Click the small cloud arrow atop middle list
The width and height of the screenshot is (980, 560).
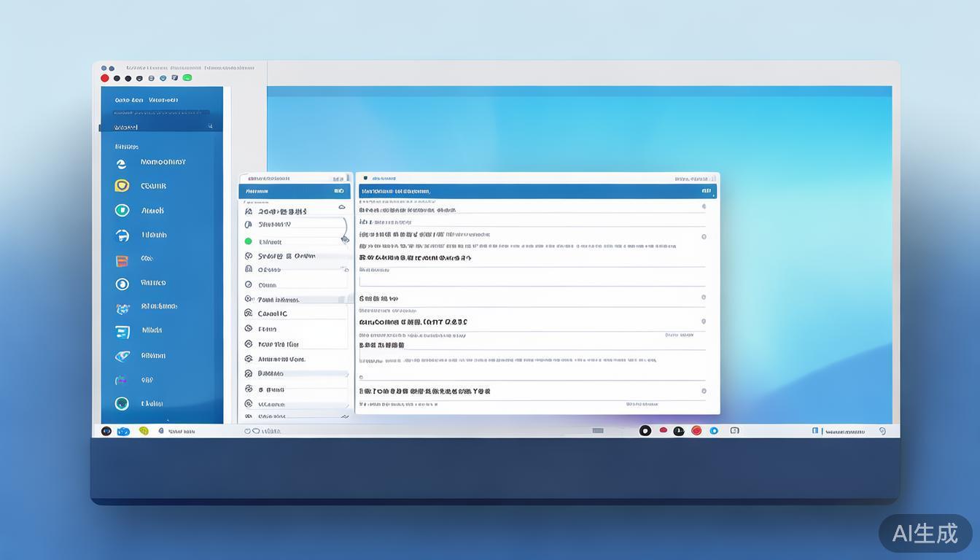(x=342, y=208)
